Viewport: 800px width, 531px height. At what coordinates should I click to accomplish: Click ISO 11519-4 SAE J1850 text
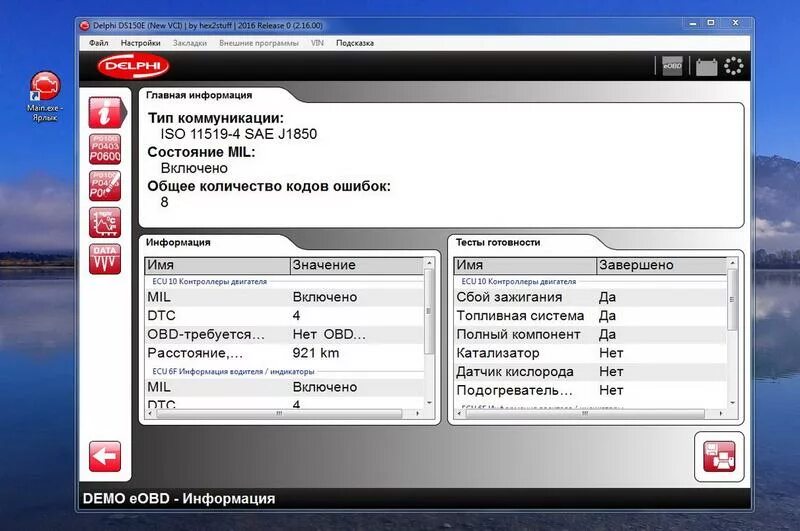(239, 134)
